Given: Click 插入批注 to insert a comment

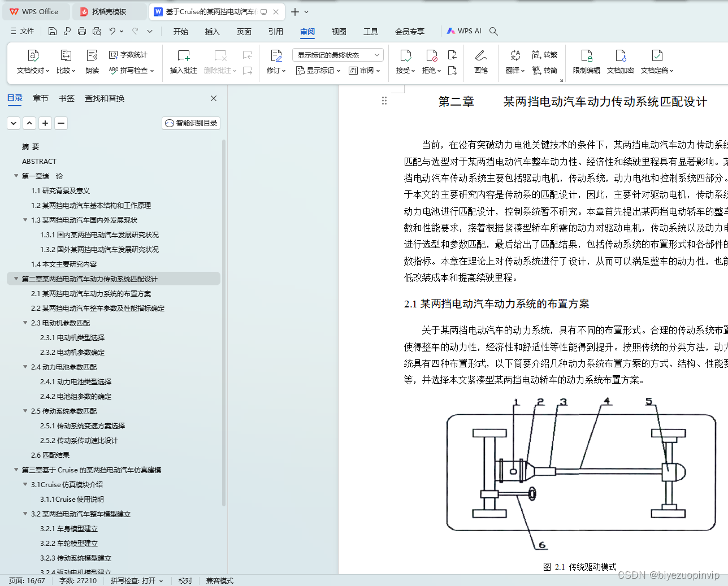Looking at the screenshot, I should pos(184,62).
